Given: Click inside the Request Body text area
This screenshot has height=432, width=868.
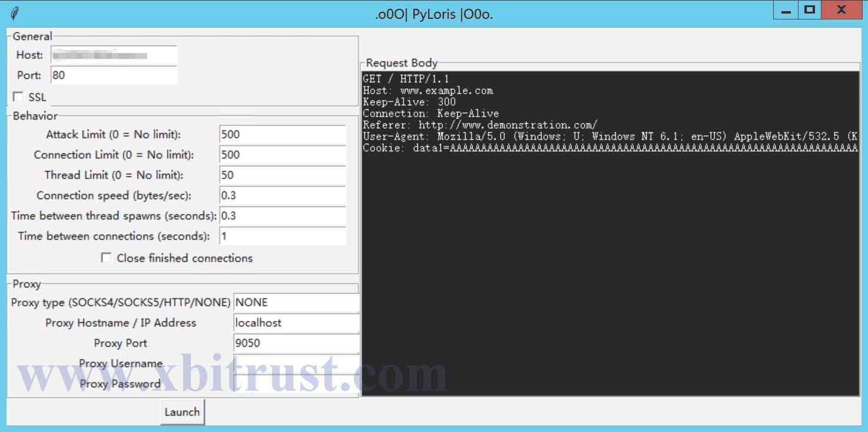Looking at the screenshot, I should pos(609,265).
